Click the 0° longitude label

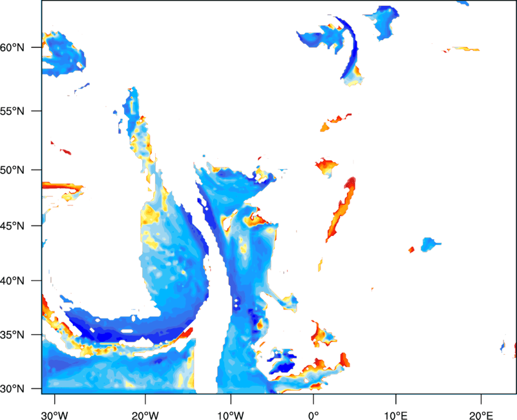[313, 415]
